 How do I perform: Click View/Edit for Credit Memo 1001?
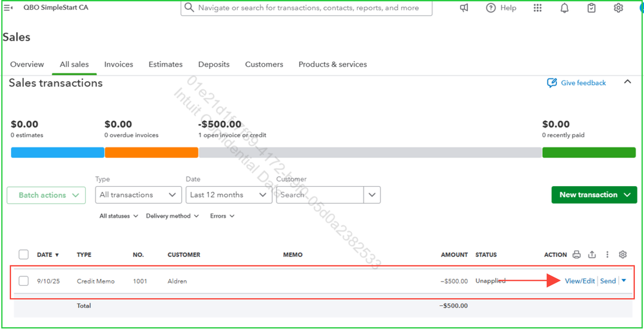click(580, 281)
